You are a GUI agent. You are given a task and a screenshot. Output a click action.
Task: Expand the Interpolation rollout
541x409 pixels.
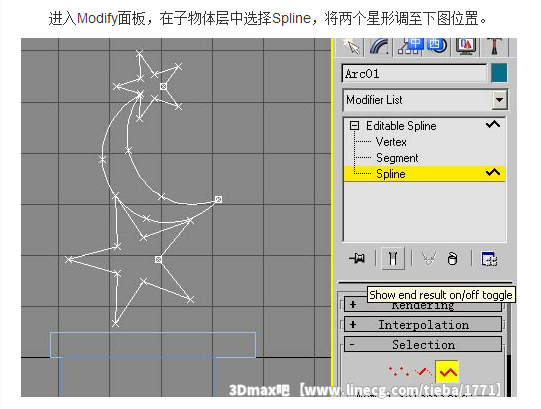(423, 325)
